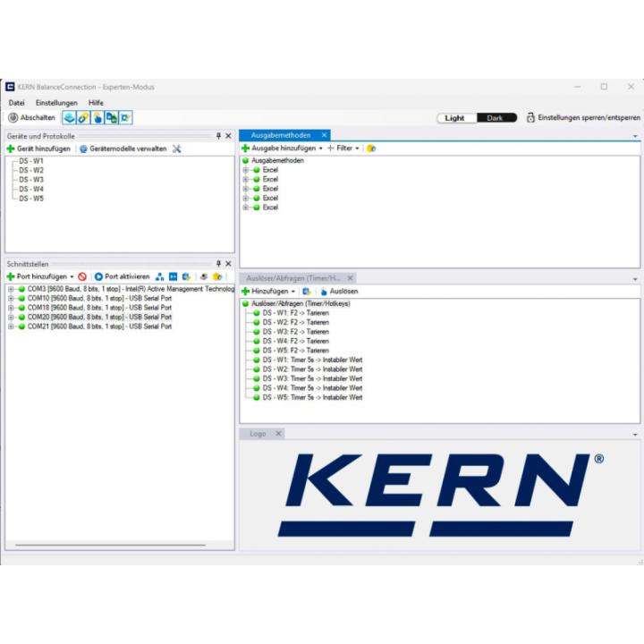Image resolution: width=644 pixels, height=644 pixels.
Task: Toggle status dot of DS - W5 Timer trigger
Action: (x=257, y=397)
